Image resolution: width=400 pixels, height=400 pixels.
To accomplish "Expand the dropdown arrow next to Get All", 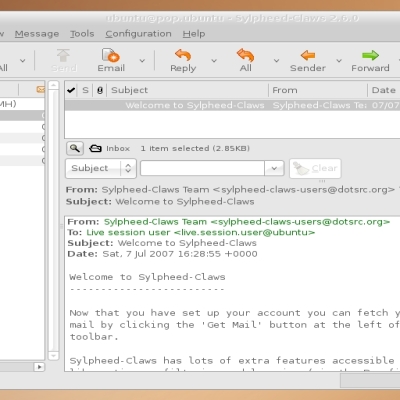I will pyautogui.click(x=22, y=61).
